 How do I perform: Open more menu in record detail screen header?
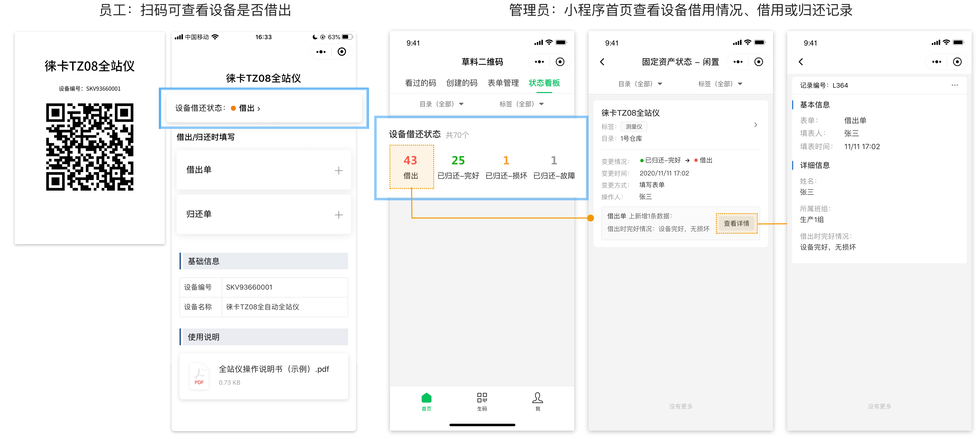[x=937, y=62]
